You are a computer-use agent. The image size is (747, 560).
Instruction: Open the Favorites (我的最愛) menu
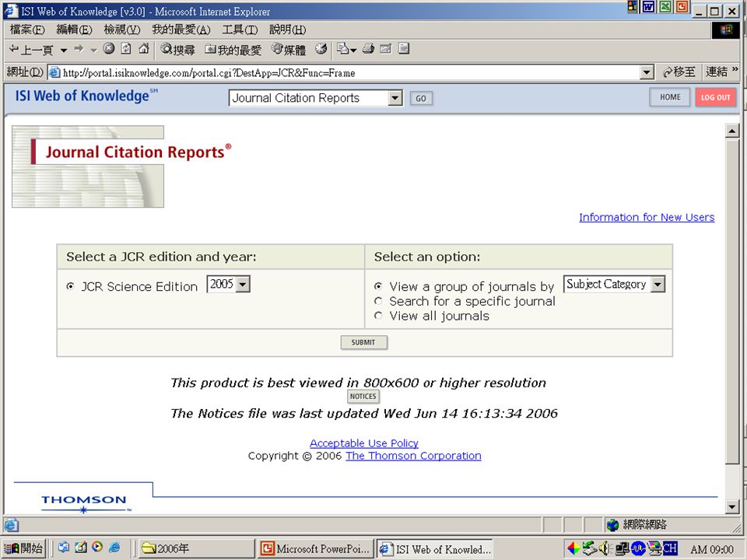tap(181, 30)
